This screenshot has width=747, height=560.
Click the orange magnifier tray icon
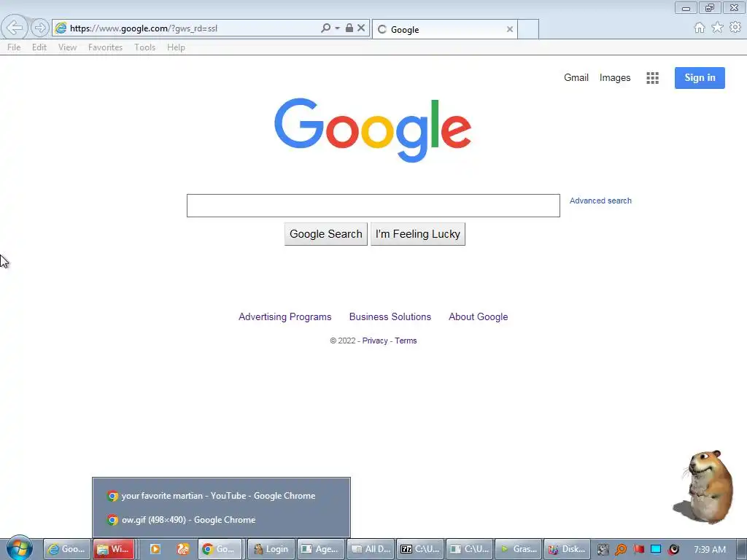(x=620, y=550)
